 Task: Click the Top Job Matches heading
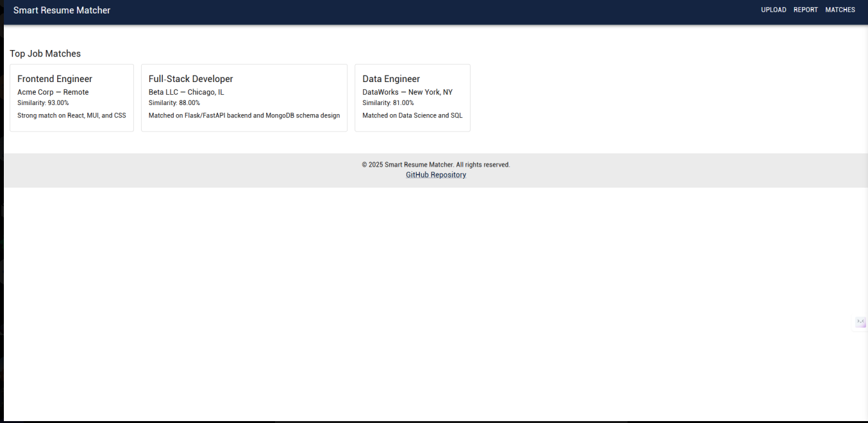click(45, 53)
